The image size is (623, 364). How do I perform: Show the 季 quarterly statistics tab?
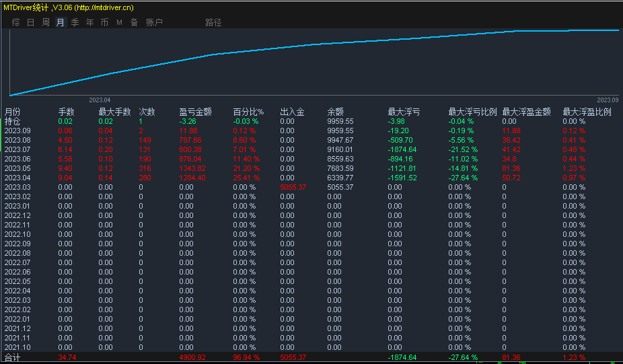click(x=75, y=22)
